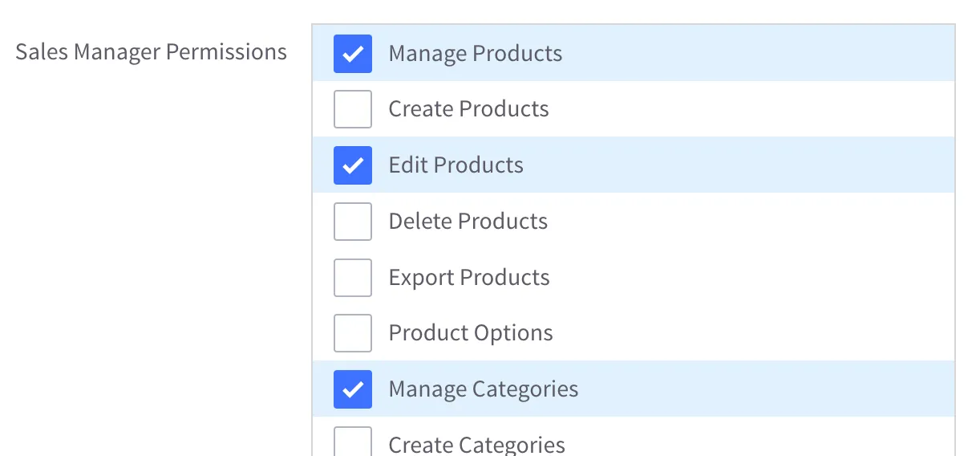The height and width of the screenshot is (456, 980).
Task: Click the Product Options label text
Action: click(471, 333)
